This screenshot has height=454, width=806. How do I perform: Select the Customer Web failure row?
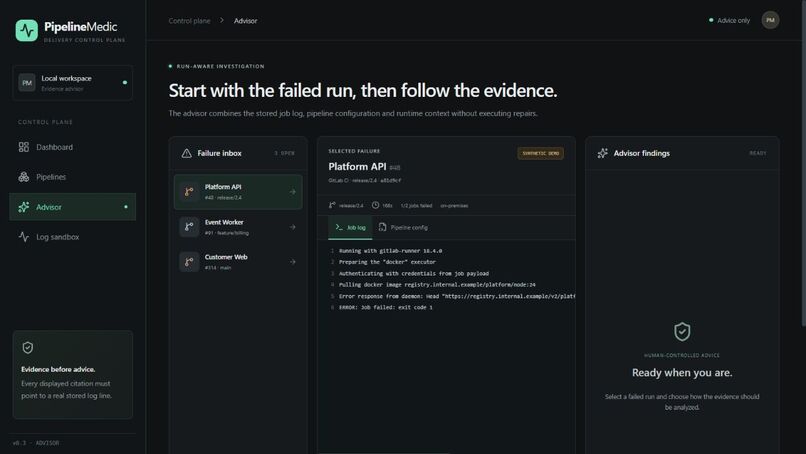pos(238,262)
